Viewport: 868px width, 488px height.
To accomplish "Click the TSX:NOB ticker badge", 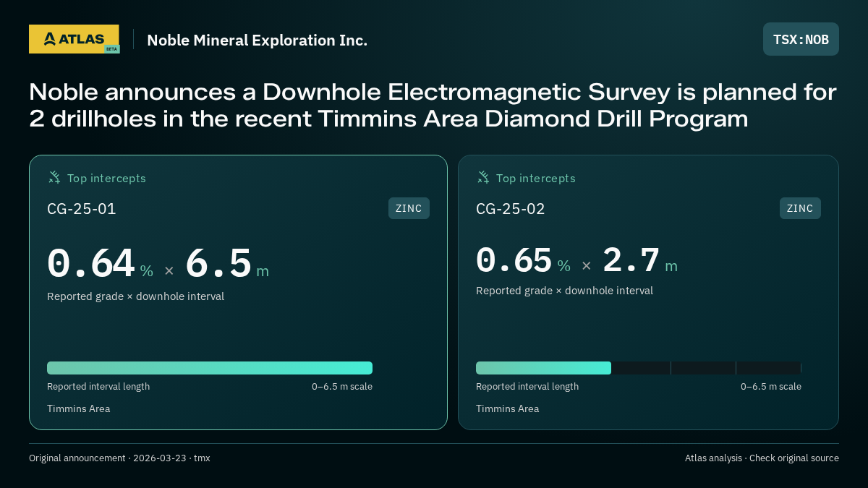I will point(801,39).
